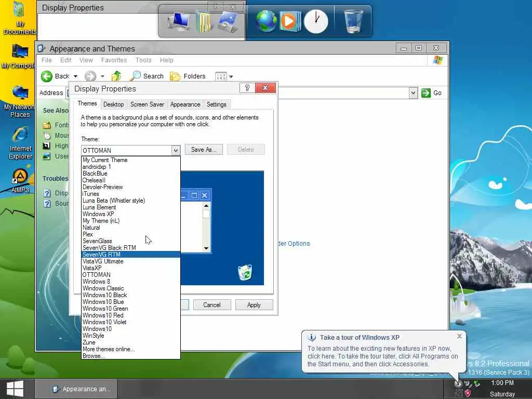This screenshot has height=399, width=532.
Task: Select the Windows Classic theme
Action: click(x=131, y=288)
